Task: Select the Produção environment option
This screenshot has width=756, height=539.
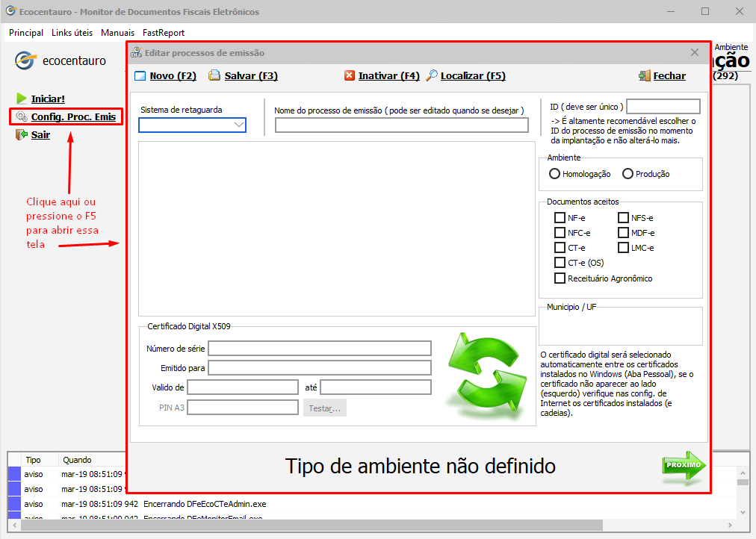Action: pos(628,174)
